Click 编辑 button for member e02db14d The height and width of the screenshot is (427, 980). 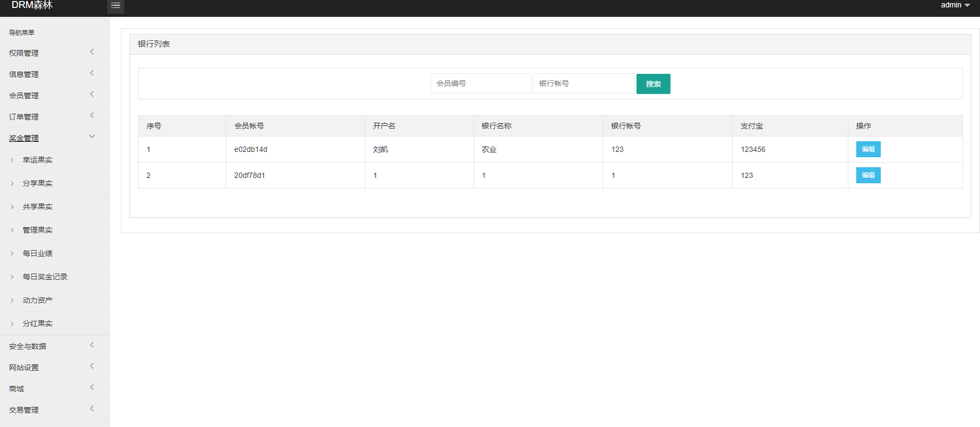click(868, 149)
